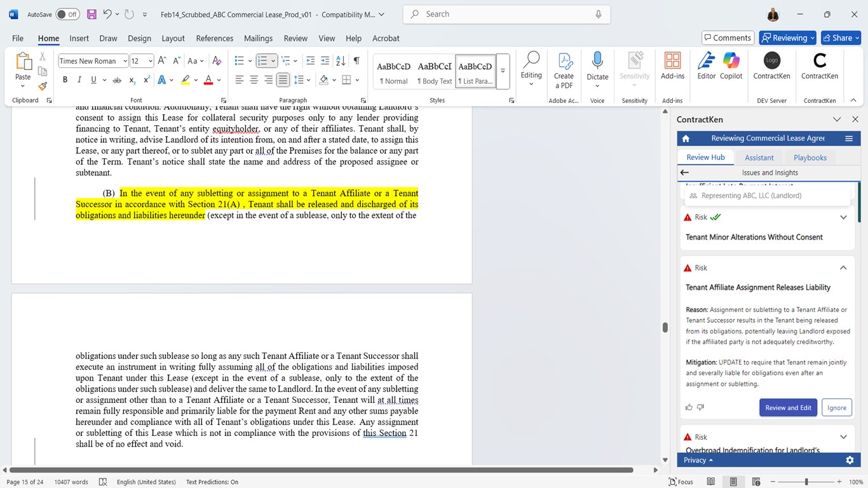Increase font size with Grow Font
Screen dimensions: 868x488
pyautogui.click(x=162, y=61)
